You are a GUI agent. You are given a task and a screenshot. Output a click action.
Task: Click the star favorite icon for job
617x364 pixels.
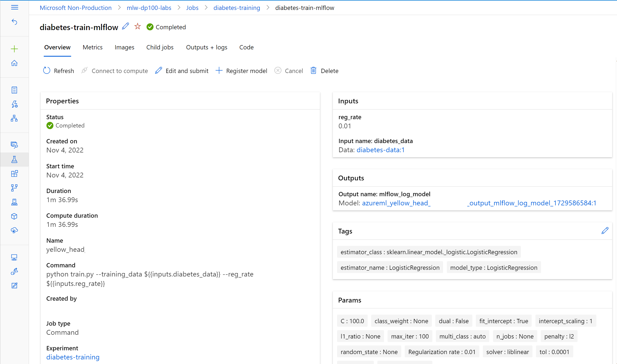[x=137, y=26]
